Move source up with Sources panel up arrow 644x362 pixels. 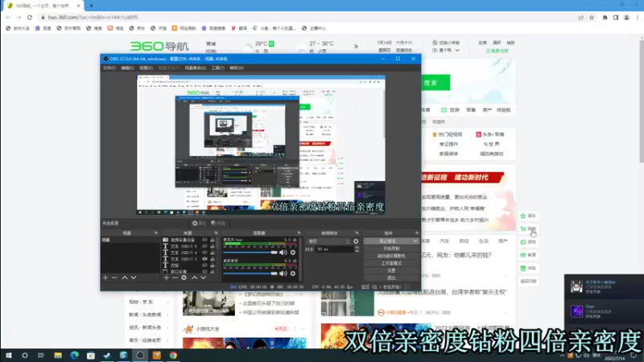coord(194,278)
